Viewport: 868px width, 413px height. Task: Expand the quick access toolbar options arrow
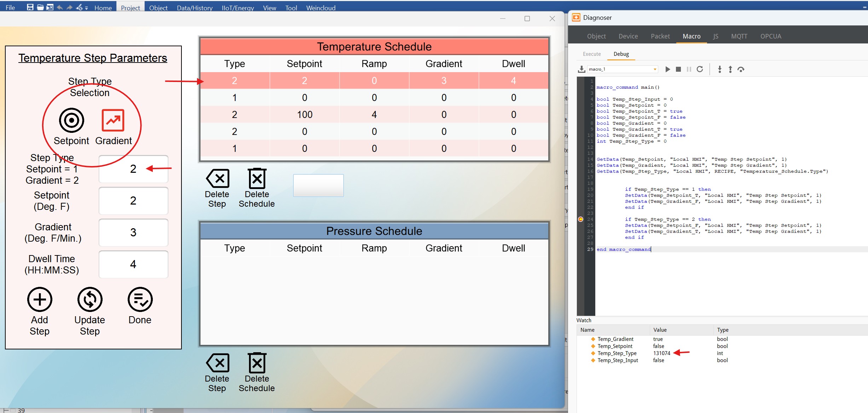(87, 8)
